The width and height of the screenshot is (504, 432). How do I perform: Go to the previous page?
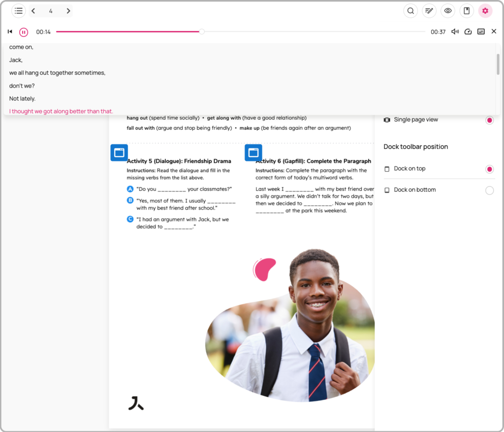(x=33, y=11)
